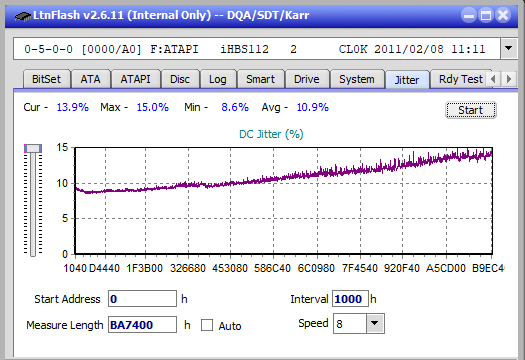The width and height of the screenshot is (525, 360).
Task: Click the Start button
Action: (x=471, y=110)
